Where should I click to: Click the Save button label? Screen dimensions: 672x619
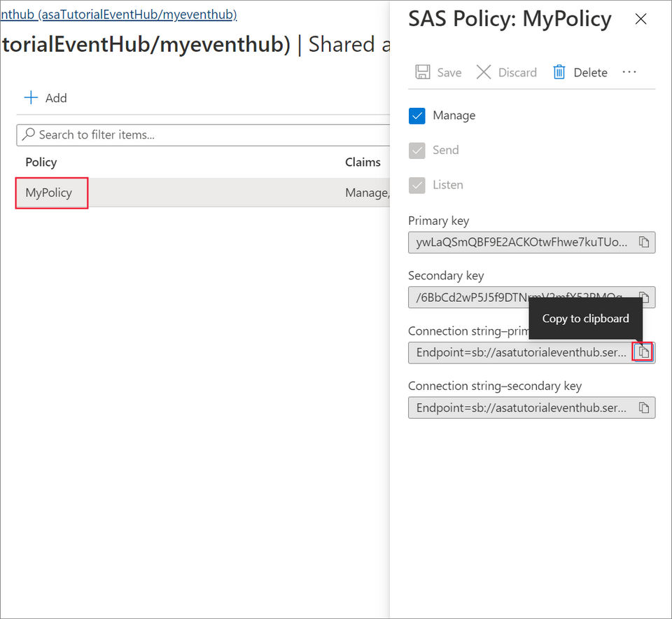tap(449, 72)
